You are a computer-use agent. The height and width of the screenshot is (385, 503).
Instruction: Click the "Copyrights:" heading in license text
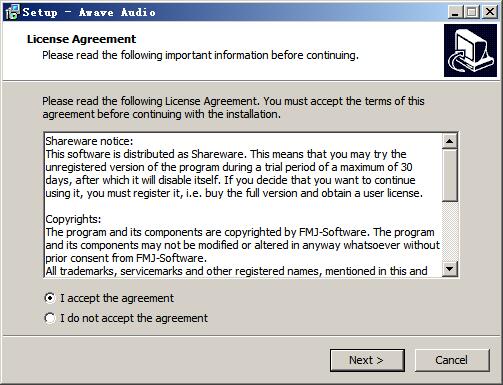[73, 219]
